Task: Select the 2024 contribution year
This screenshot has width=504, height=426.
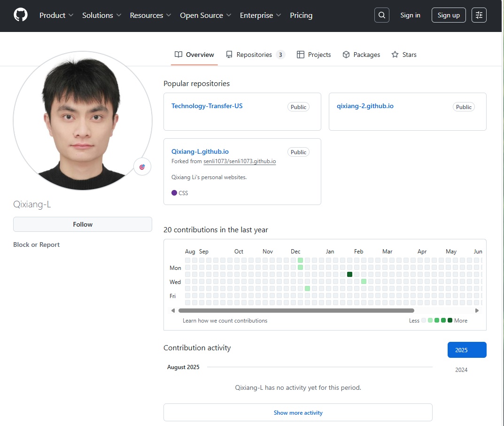Action: [461, 370]
